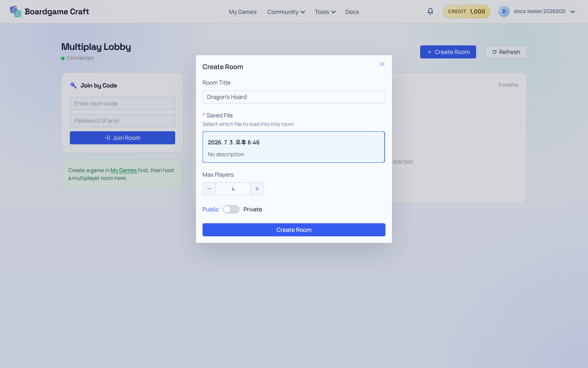The height and width of the screenshot is (368, 588).
Task: Click the Connected status text
Action: pos(80,58)
